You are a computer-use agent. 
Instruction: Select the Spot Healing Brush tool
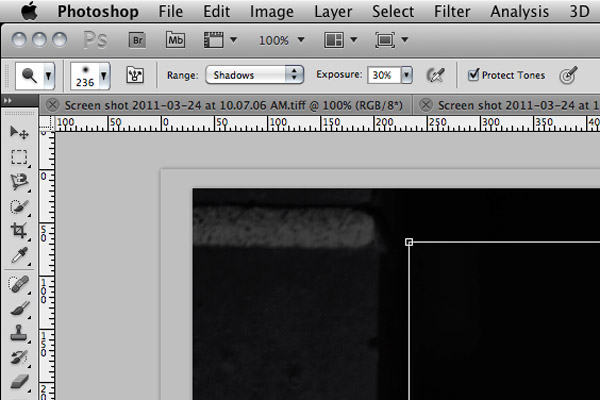click(19, 284)
